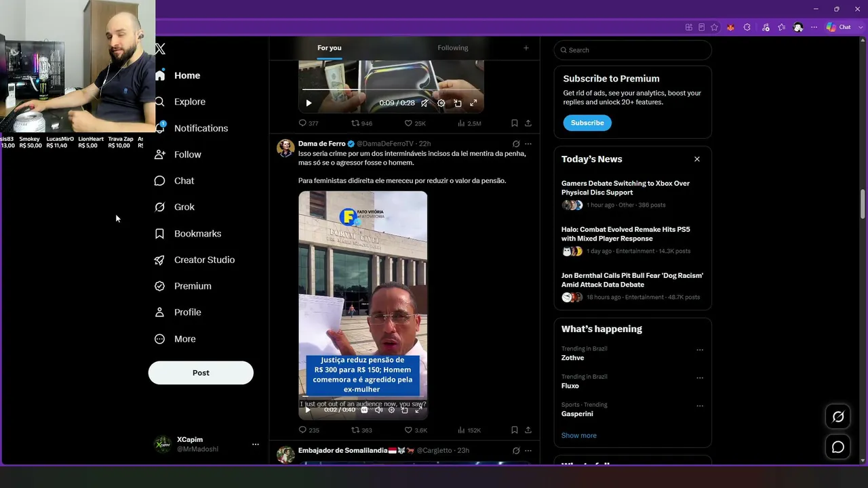Toggle captions on Dama de Ferro video

tap(364, 410)
